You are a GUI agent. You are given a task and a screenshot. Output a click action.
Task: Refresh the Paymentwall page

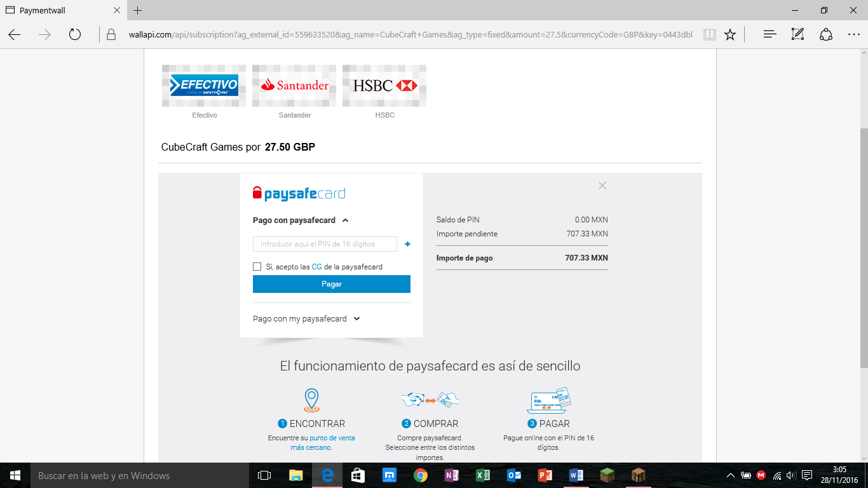[75, 34]
